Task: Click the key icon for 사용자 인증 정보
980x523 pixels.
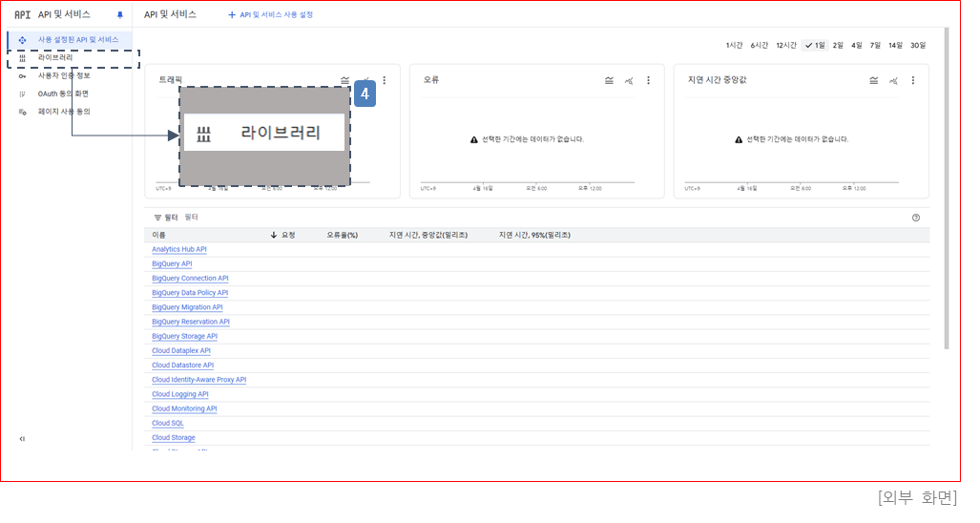Action: pos(23,76)
